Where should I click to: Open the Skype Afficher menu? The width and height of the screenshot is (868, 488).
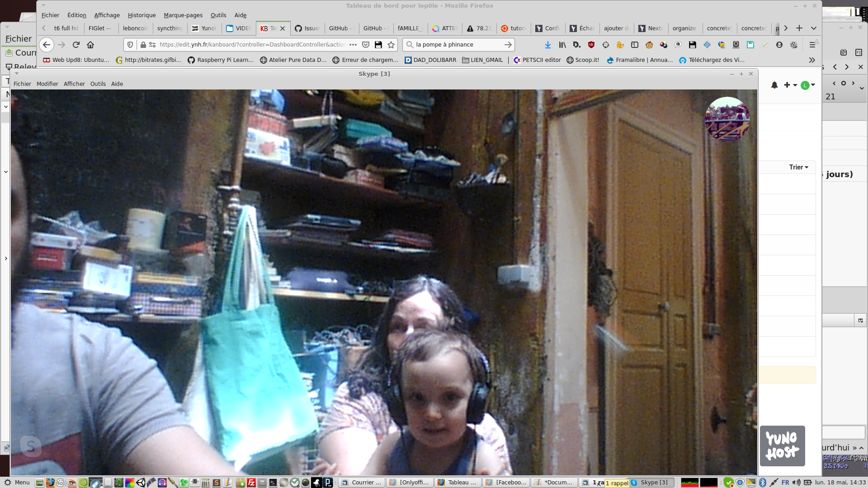pos(74,84)
